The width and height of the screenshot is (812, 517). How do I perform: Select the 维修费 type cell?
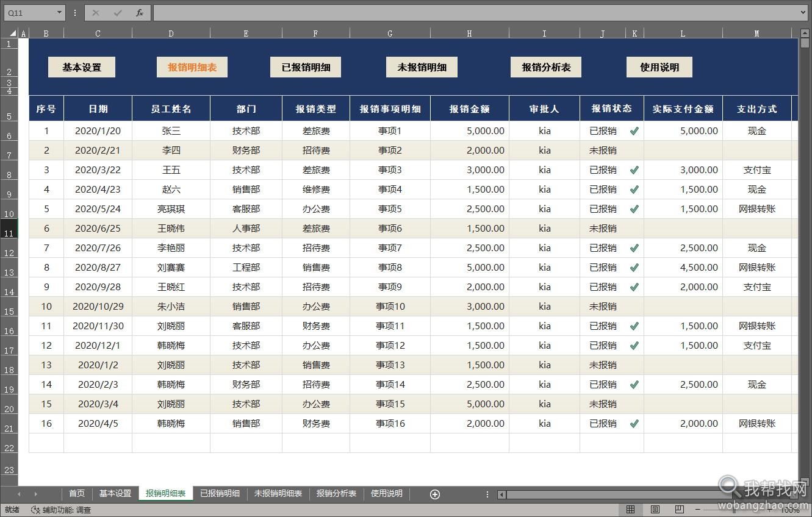pyautogui.click(x=316, y=189)
